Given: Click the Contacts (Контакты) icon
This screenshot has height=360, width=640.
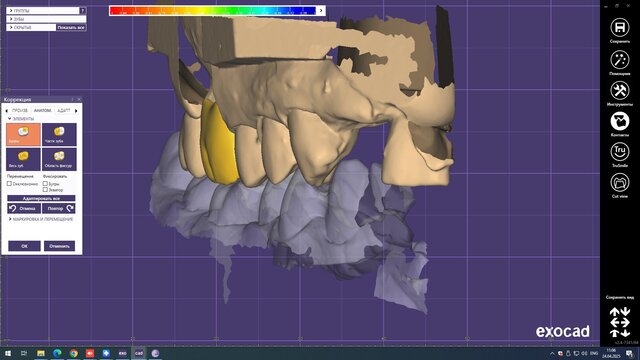Looking at the screenshot, I should [x=620, y=121].
